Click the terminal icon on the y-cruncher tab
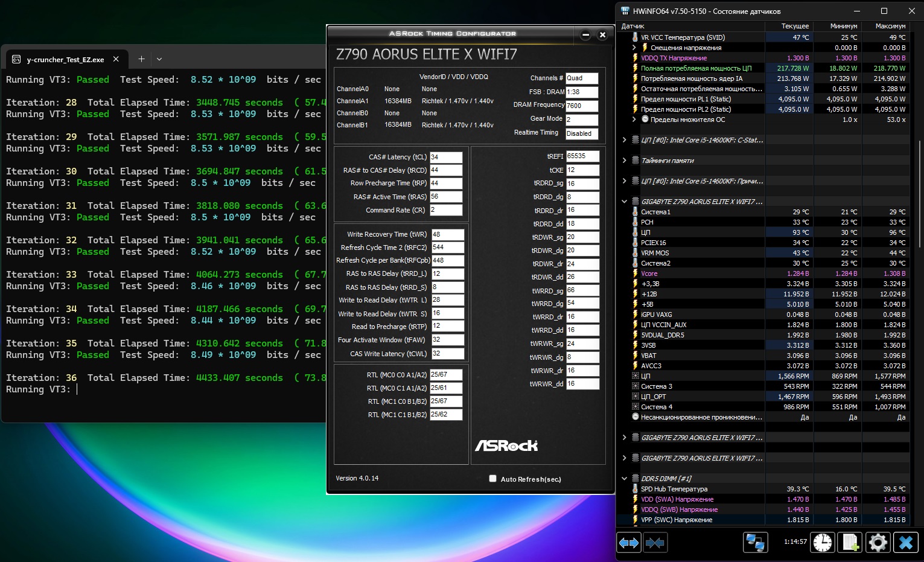924x562 pixels. coord(16,59)
